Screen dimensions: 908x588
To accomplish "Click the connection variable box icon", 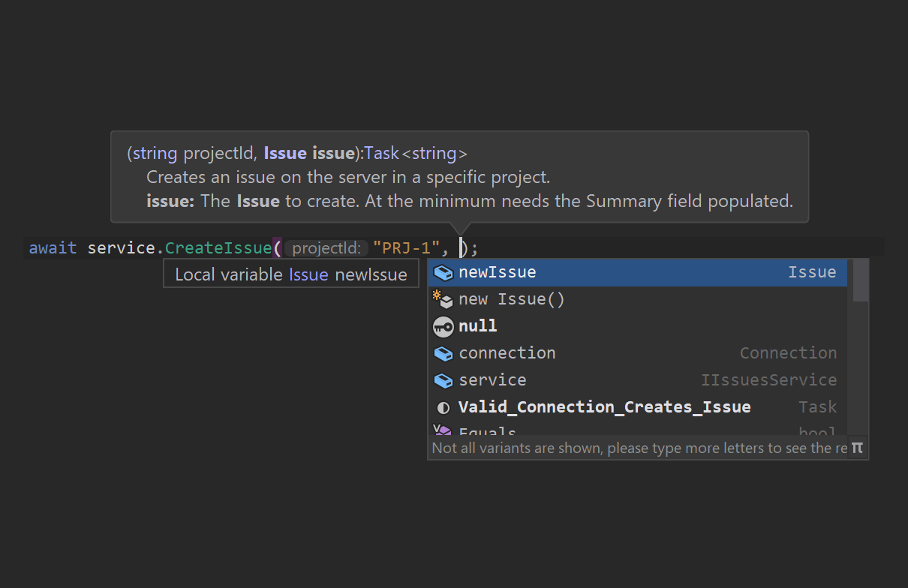I will coord(443,353).
